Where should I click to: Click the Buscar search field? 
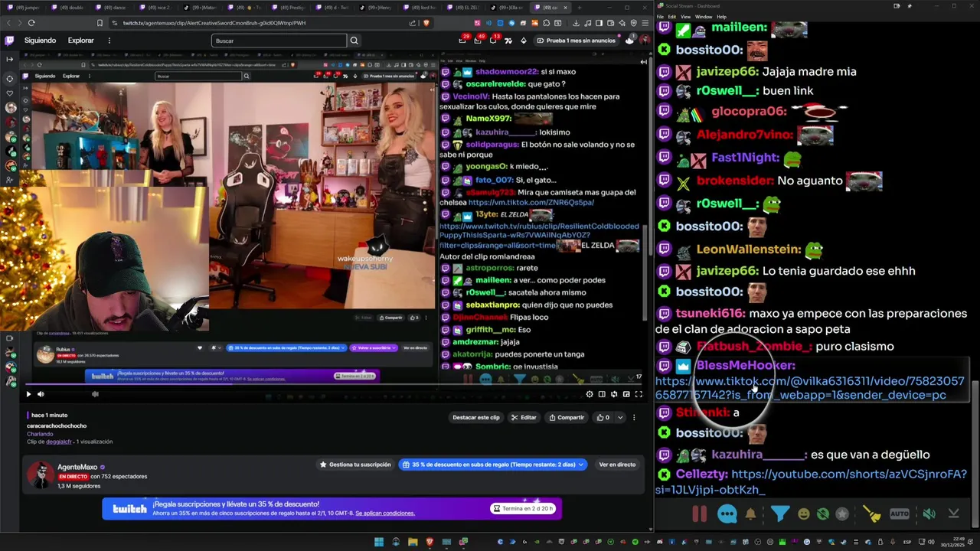click(x=279, y=41)
